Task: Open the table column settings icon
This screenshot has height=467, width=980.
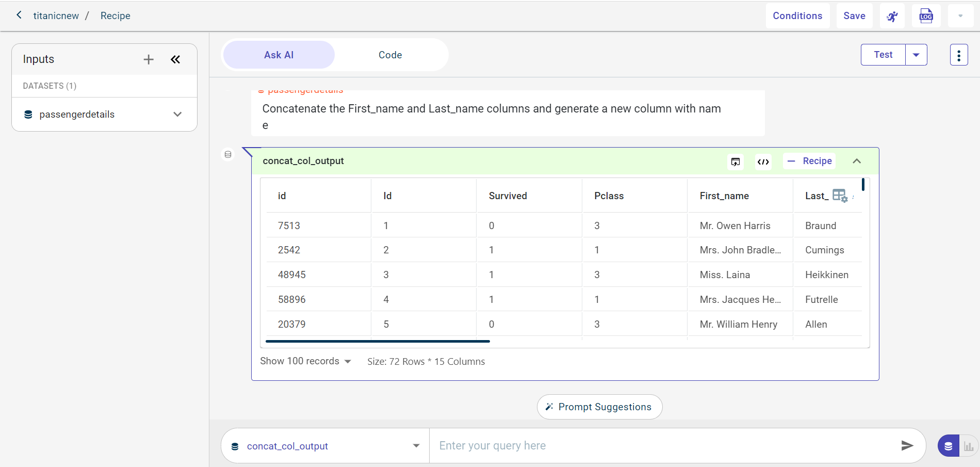Action: click(x=839, y=196)
